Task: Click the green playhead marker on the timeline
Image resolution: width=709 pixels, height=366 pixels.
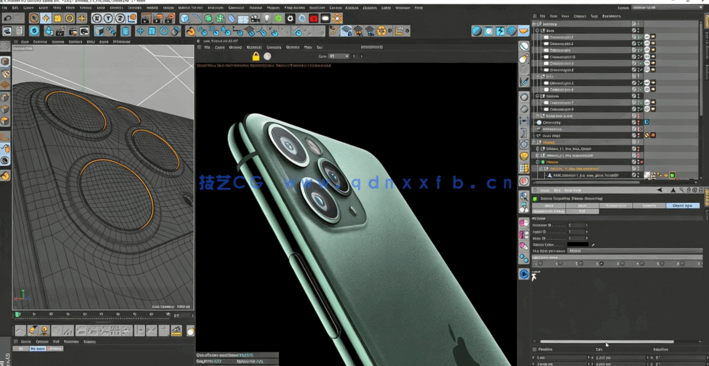Action: [x=18, y=314]
